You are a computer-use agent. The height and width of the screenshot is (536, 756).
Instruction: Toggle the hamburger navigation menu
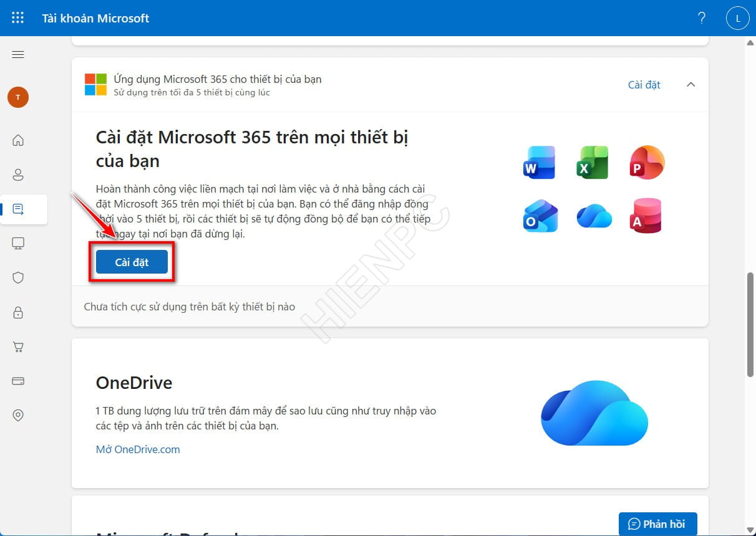18,54
